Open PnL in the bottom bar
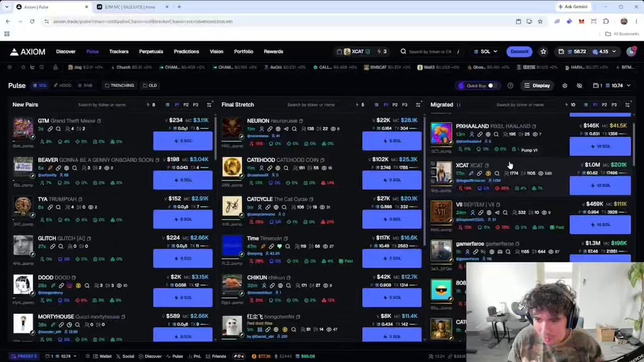Viewport: 644px width, 362px height. pyautogui.click(x=194, y=356)
